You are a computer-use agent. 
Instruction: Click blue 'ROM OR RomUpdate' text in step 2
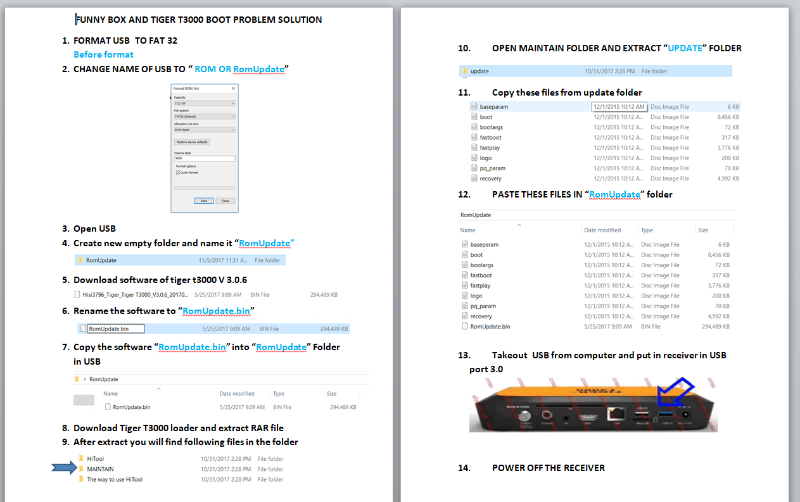pyautogui.click(x=239, y=69)
